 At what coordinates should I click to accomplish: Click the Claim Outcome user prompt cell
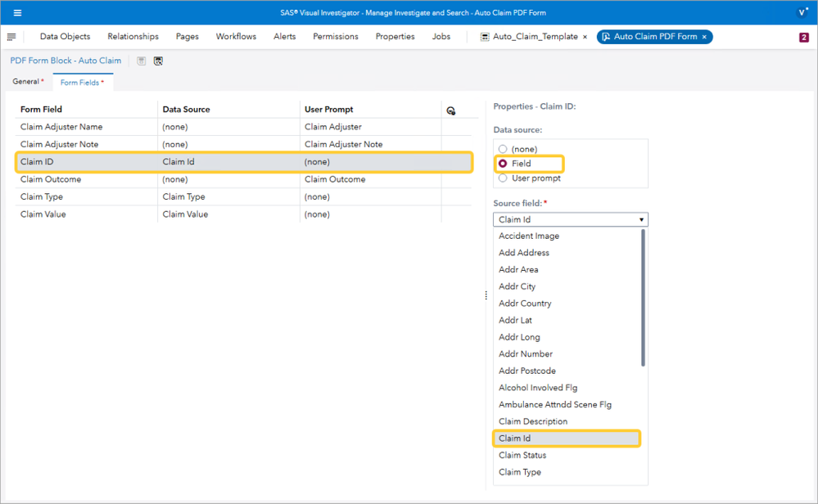coord(370,179)
